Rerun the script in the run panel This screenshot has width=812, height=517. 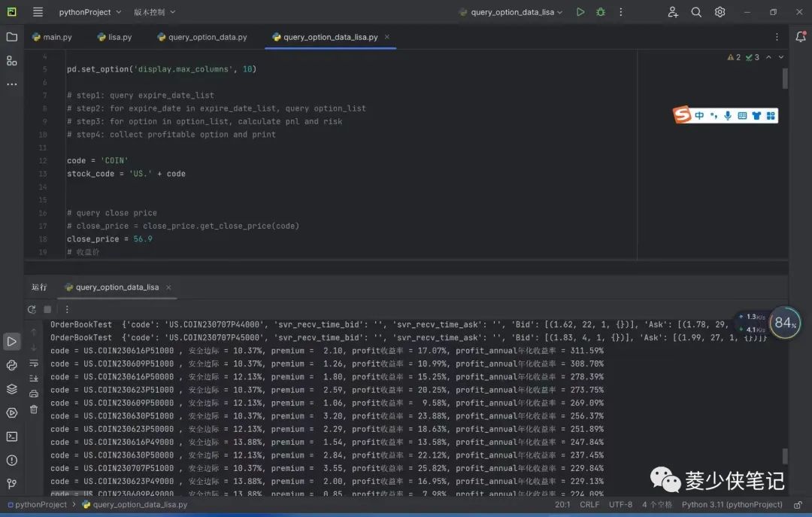coord(32,309)
